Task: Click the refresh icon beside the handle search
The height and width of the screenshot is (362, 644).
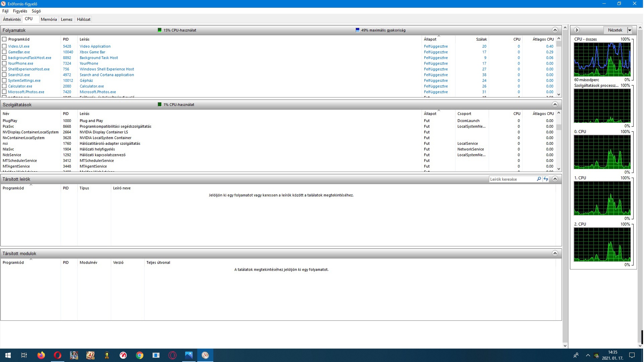Action: click(546, 179)
